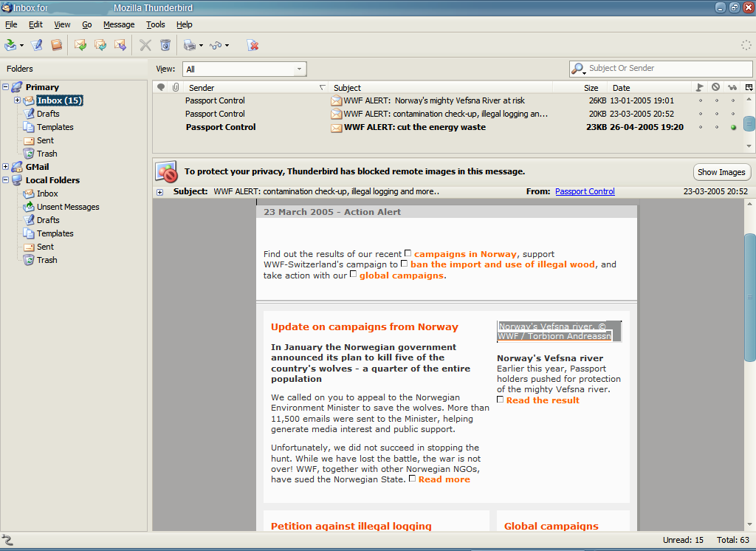Open the Get Mail dropdown arrow
The height and width of the screenshot is (551, 756).
(21, 46)
